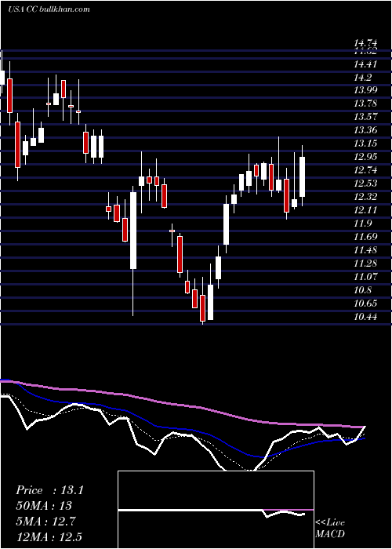This screenshot has width=392, height=549.
Task: Click the 12.95 price axis label
Action: [x=366, y=157]
